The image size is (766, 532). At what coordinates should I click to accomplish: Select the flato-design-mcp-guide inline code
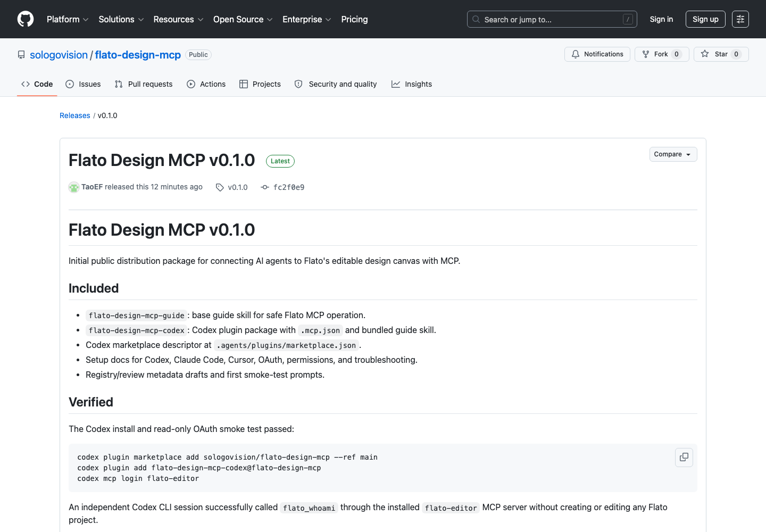click(137, 315)
